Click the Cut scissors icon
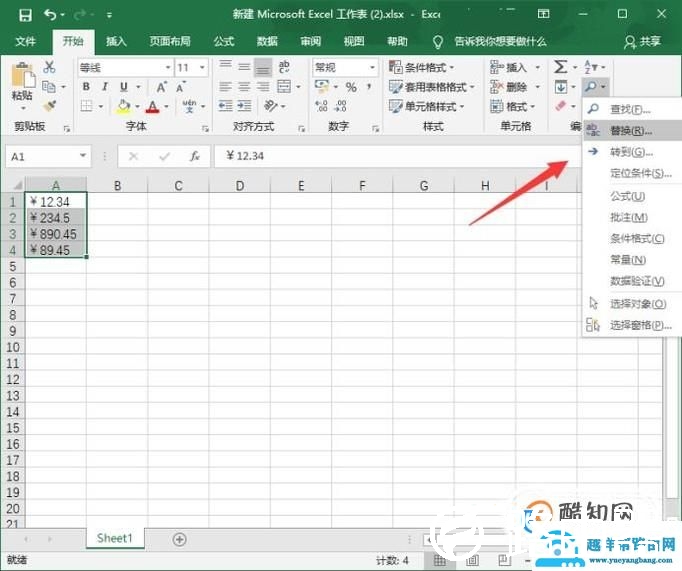The image size is (682, 571). point(49,67)
